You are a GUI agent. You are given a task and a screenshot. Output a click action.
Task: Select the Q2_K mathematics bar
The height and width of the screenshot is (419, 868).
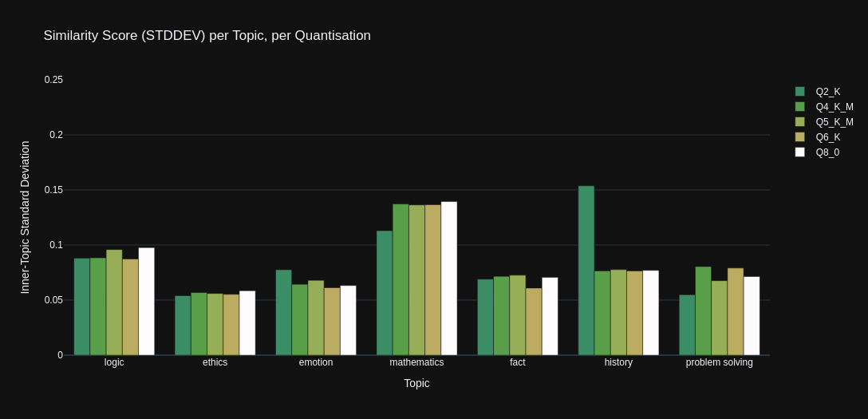385,293
